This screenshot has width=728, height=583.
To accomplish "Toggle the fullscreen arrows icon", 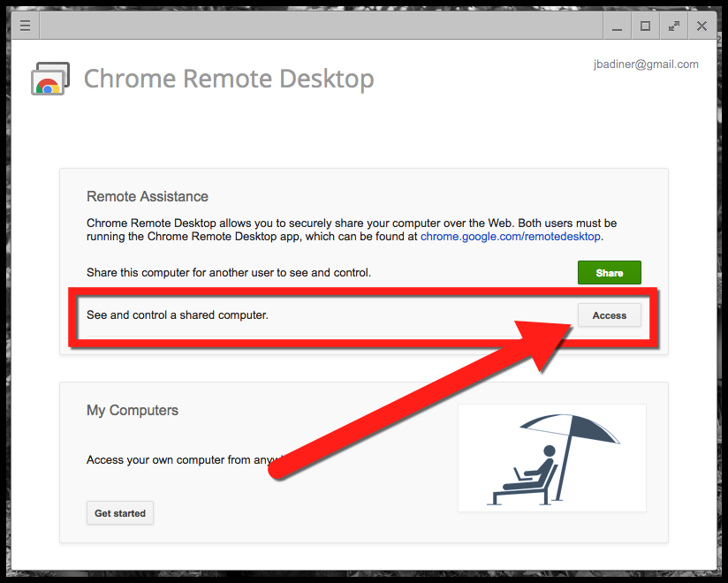I will pyautogui.click(x=674, y=26).
